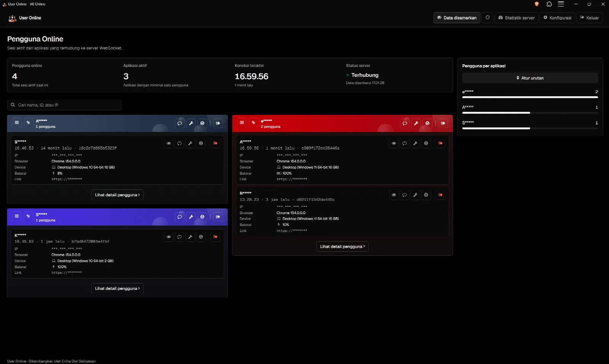Open the hamburger menu on the purple S***** card
The image size is (609, 364).
[x=17, y=216]
